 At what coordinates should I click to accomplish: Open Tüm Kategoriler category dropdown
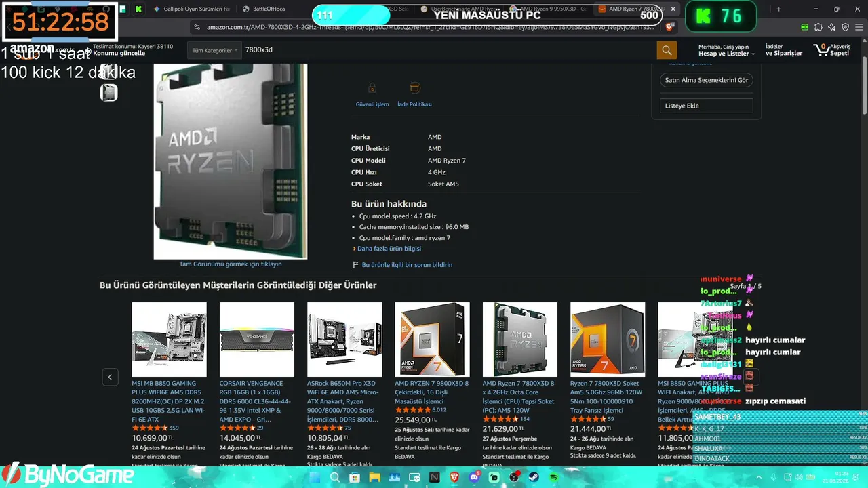(x=215, y=50)
